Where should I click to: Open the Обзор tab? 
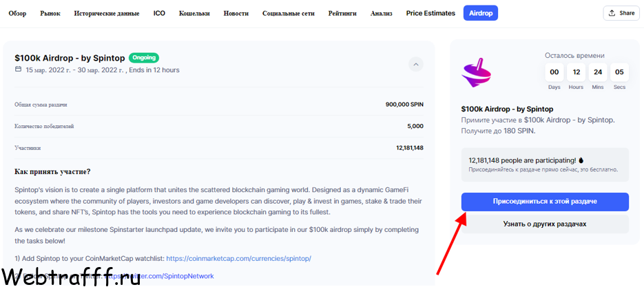(17, 13)
